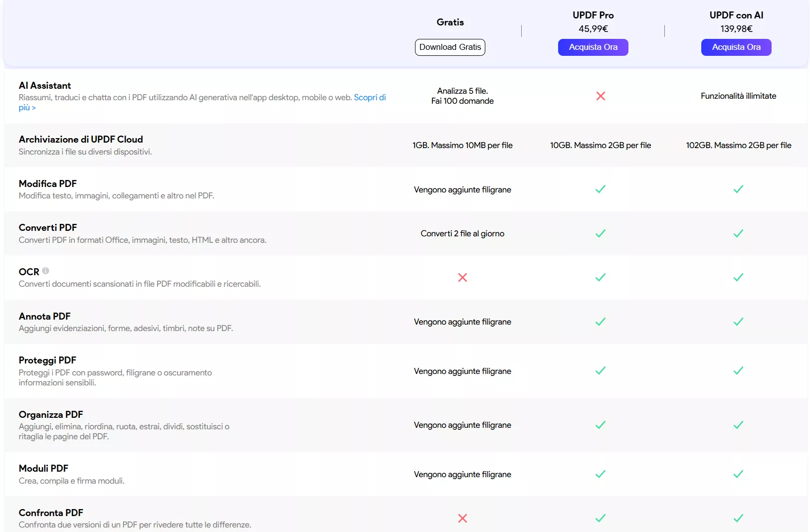Click 'Sincronizza i file su diversi dispositivi' description
810x532 pixels.
[x=85, y=152]
